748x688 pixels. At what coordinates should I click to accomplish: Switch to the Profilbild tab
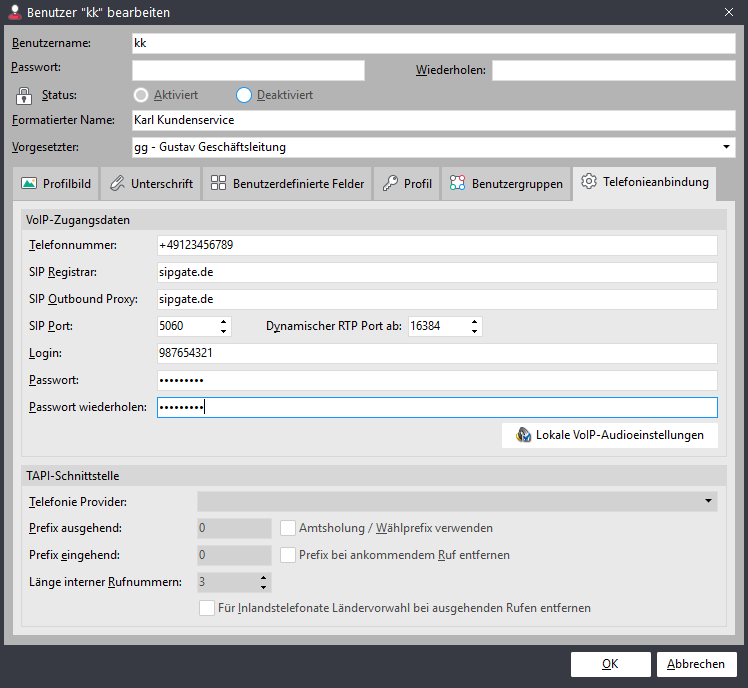point(56,184)
